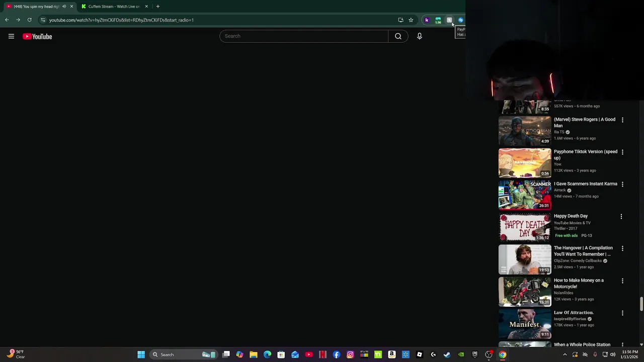Open Epic Games Launcher from taskbar
Image resolution: width=644 pixels, height=362 pixels.
475,354
